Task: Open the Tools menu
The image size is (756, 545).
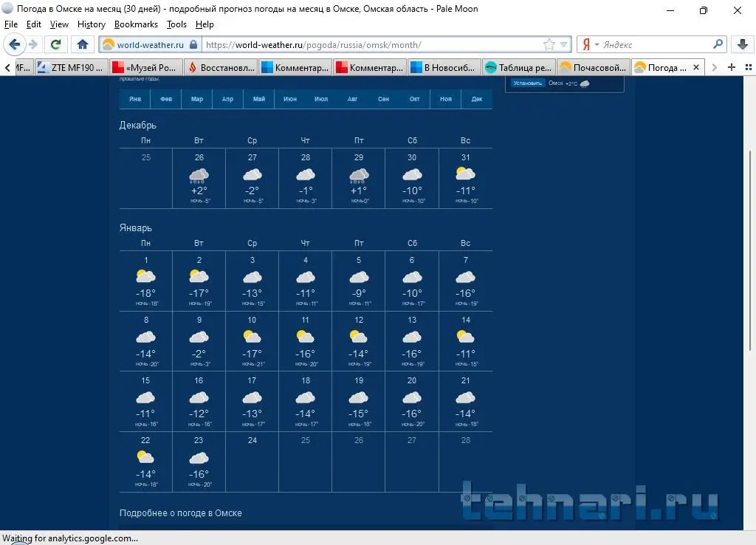Action: click(x=176, y=24)
